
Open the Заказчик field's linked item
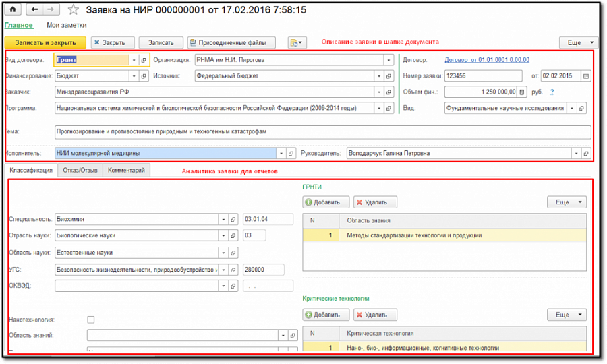tap(388, 92)
